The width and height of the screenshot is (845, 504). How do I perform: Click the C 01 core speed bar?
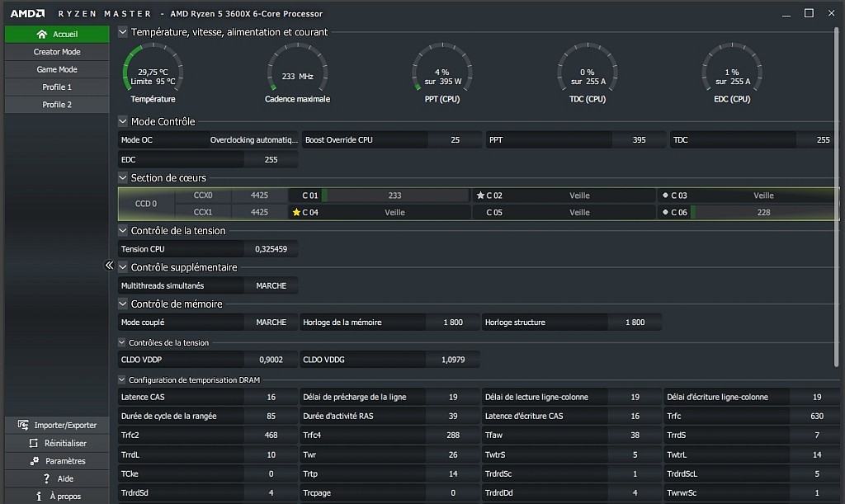point(395,195)
